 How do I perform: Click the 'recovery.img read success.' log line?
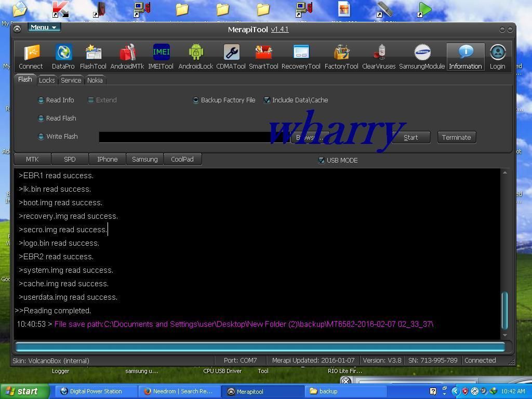coord(68,216)
